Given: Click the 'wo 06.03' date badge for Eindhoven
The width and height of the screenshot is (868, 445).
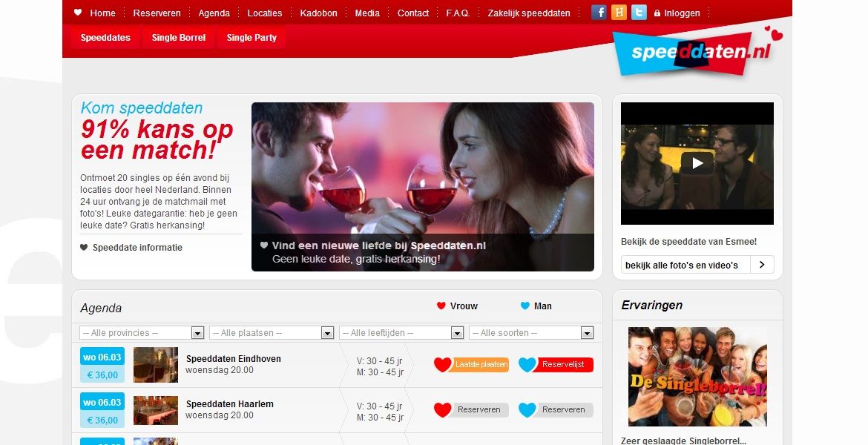Looking at the screenshot, I should point(102,357).
